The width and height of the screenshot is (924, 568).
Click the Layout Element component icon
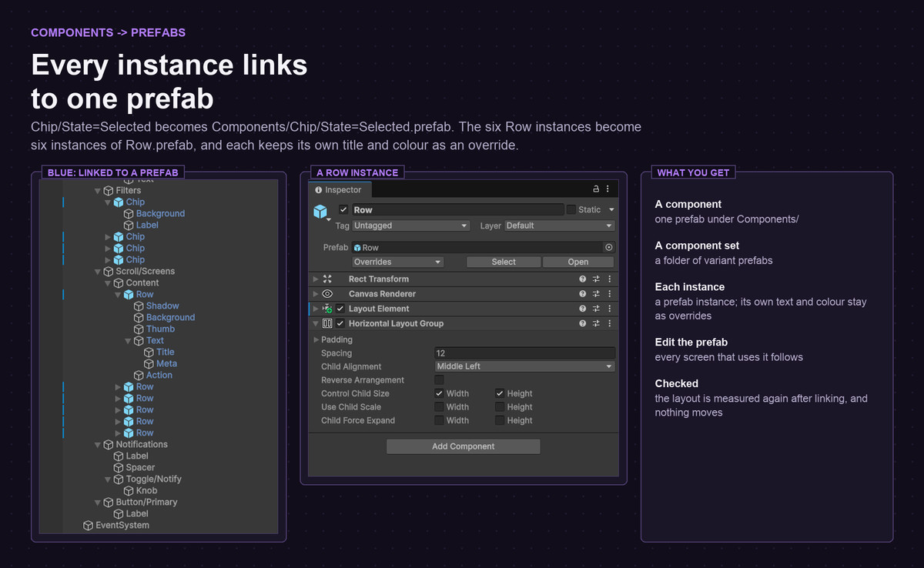[327, 309]
